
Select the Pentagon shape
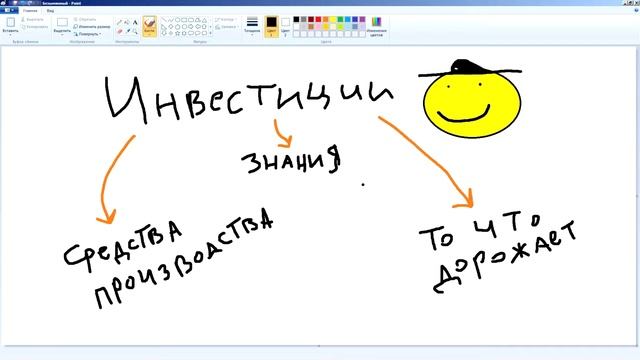point(178,27)
